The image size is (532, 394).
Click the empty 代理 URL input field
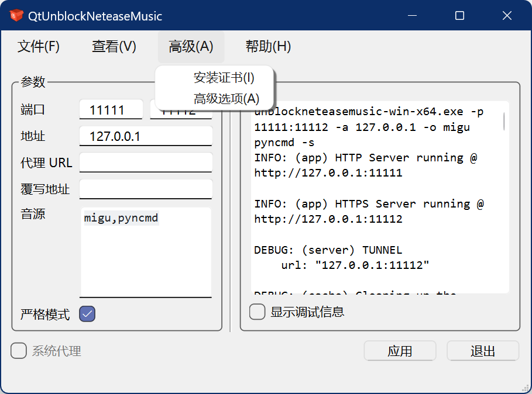[146, 163]
